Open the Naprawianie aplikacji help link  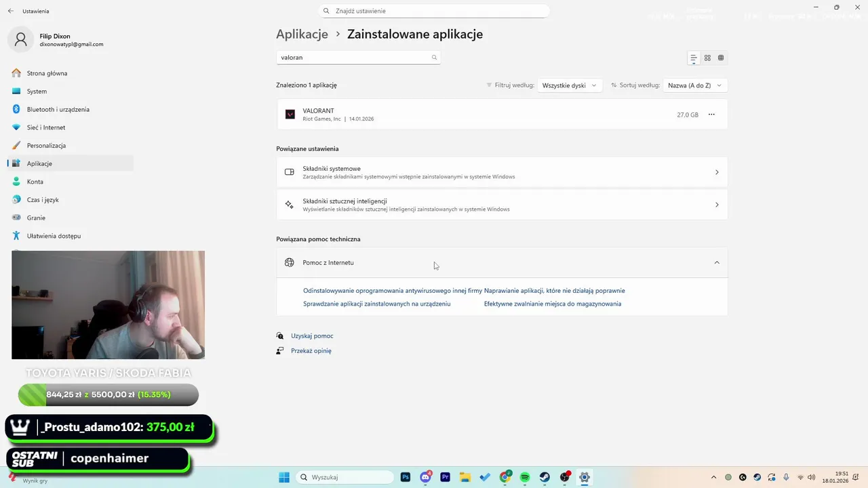pos(555,291)
